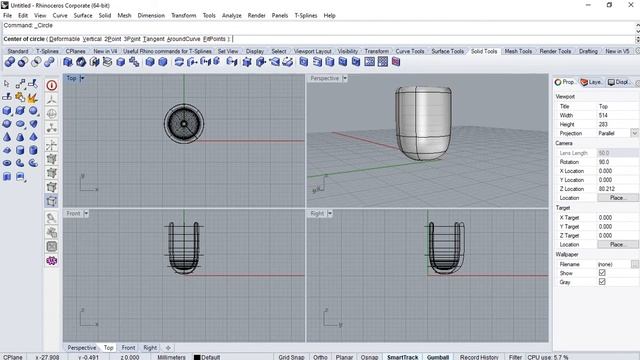This screenshot has width=640, height=360.
Task: Click the arrow selection cursor icon
Action: pyautogui.click(x=7, y=84)
